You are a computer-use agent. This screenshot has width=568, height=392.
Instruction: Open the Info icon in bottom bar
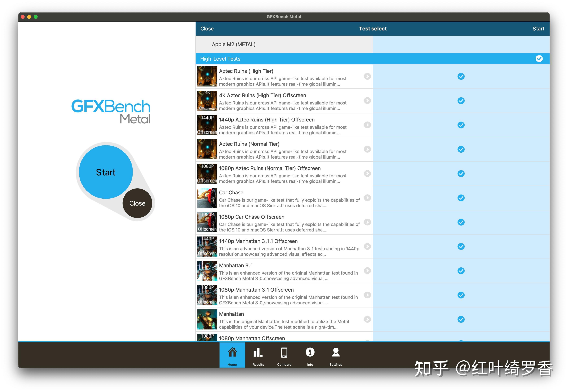(x=310, y=352)
